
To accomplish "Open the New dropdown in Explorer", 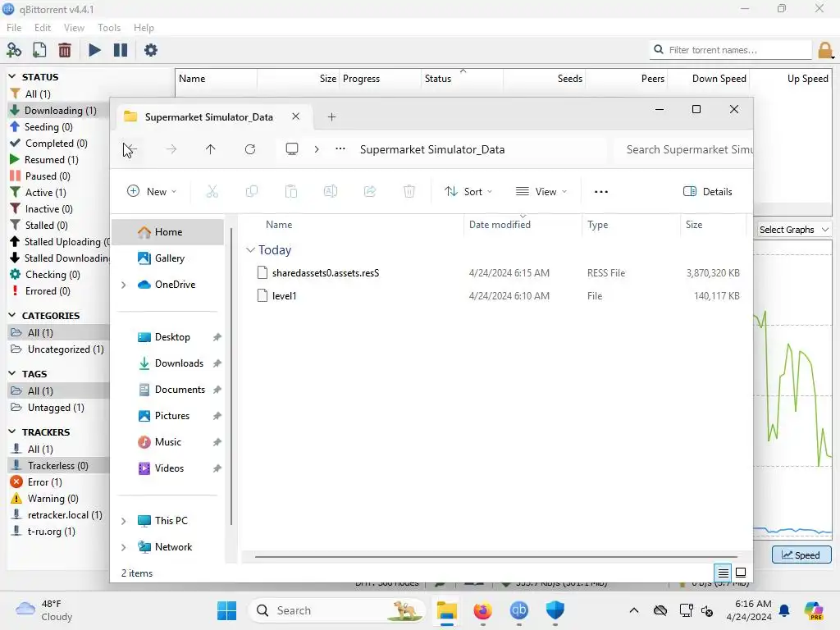I will [x=152, y=191].
